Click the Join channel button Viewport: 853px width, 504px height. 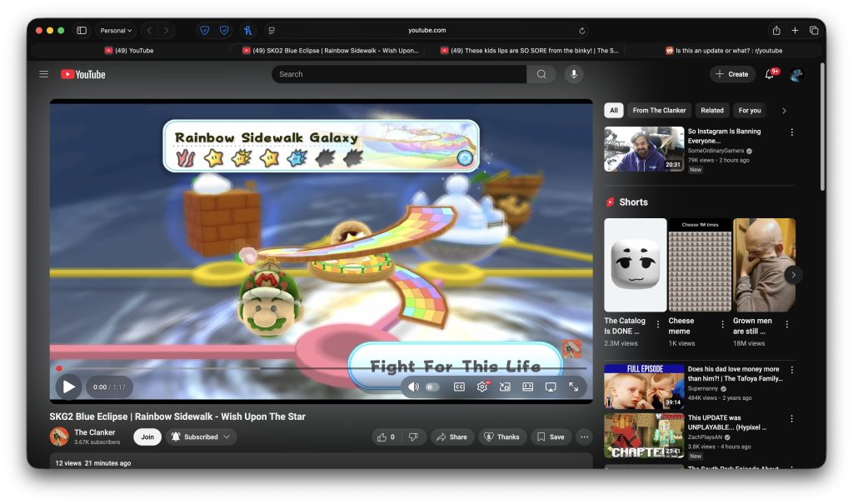pos(147,437)
